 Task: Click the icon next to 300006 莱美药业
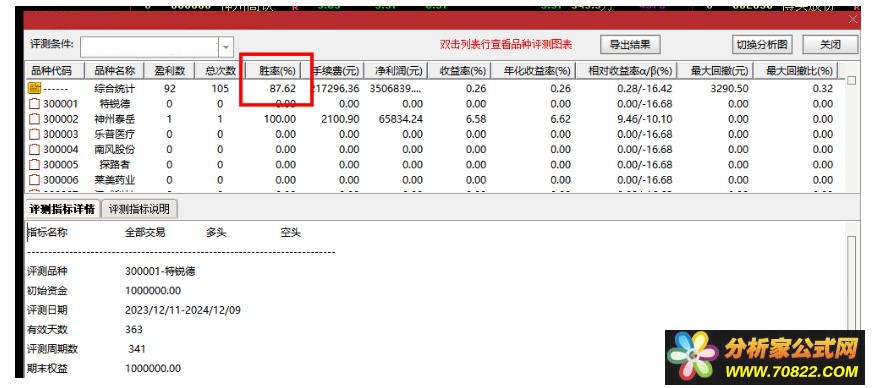click(35, 180)
